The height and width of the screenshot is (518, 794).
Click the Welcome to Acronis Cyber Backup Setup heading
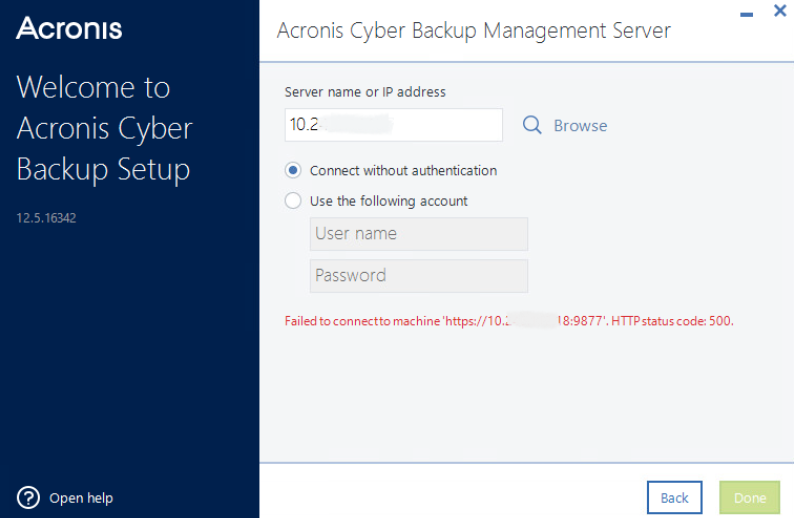click(104, 128)
